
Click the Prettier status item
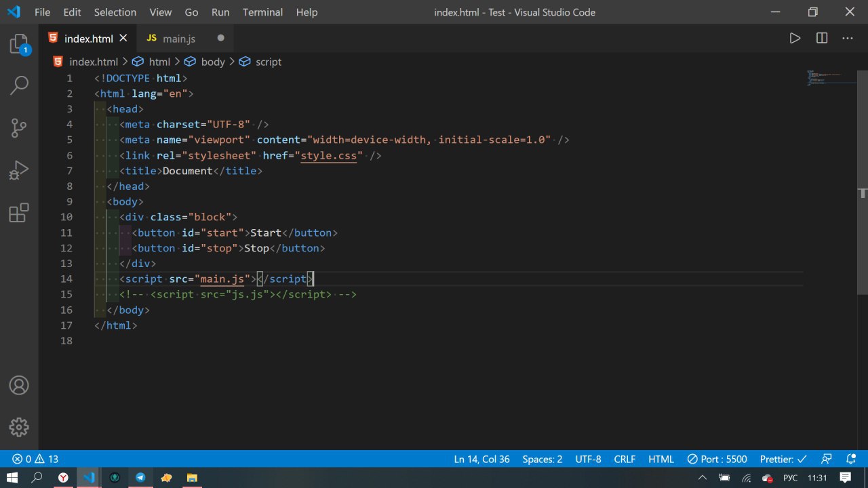(x=783, y=459)
